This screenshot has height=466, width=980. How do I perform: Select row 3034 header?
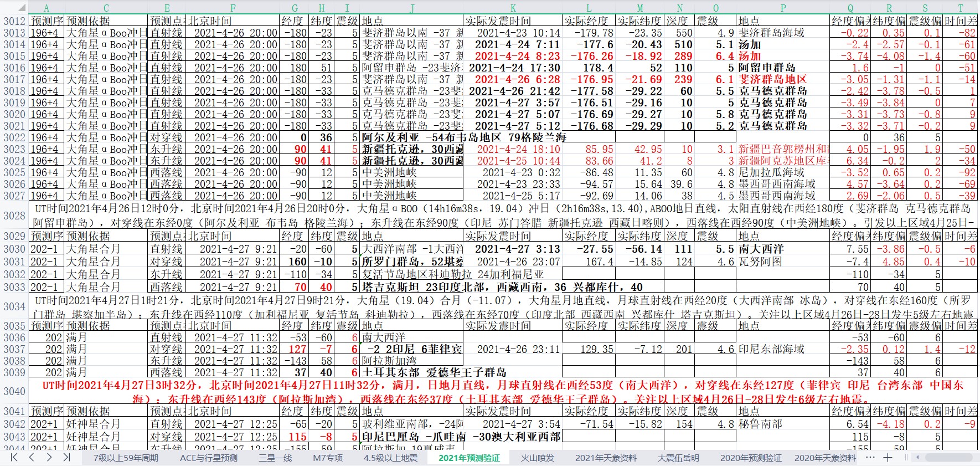(x=14, y=306)
